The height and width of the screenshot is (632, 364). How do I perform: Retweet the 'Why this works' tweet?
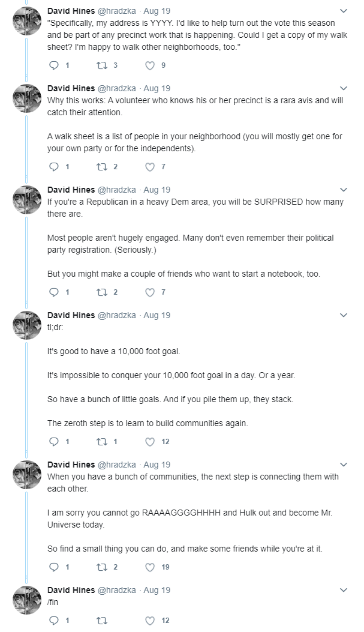[x=102, y=166]
